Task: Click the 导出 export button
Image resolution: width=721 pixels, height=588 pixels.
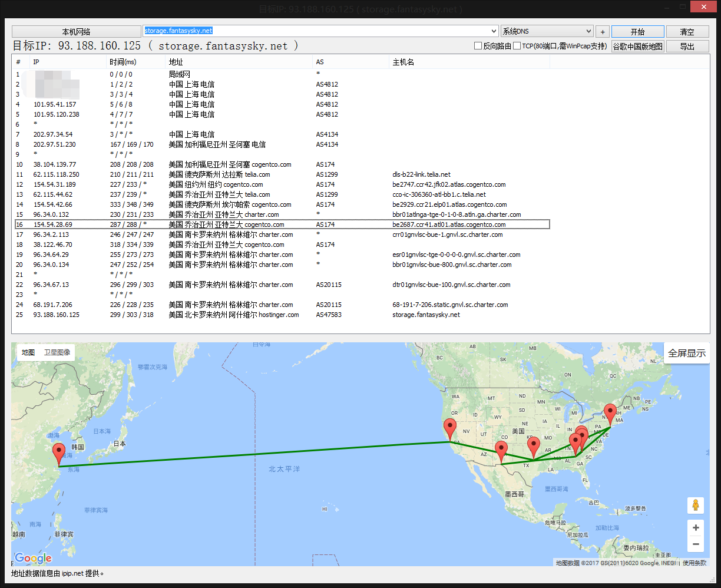Action: (687, 47)
